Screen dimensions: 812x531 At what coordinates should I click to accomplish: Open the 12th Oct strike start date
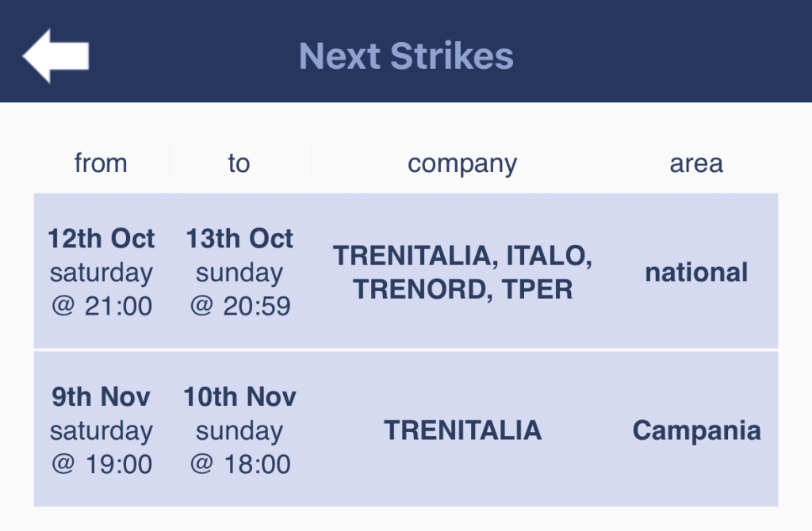[101, 239]
